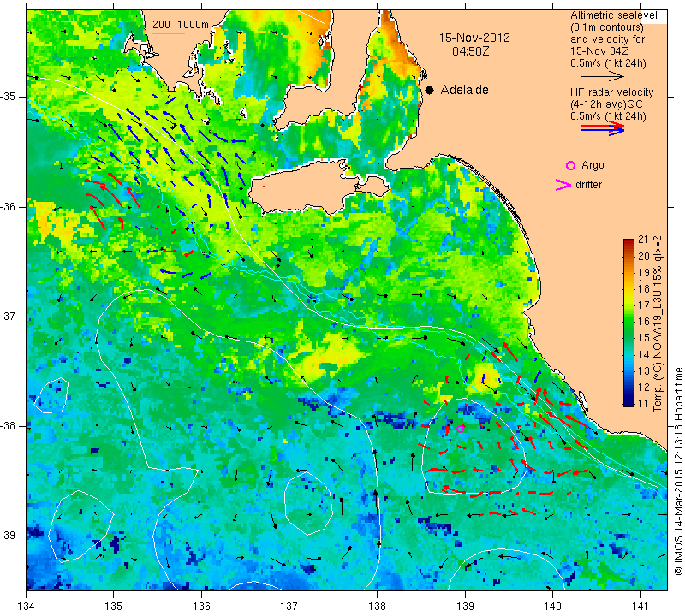Viewport: 685px width, 616px height.
Task: Click the longitude '136' axis label
Action: click(x=202, y=606)
